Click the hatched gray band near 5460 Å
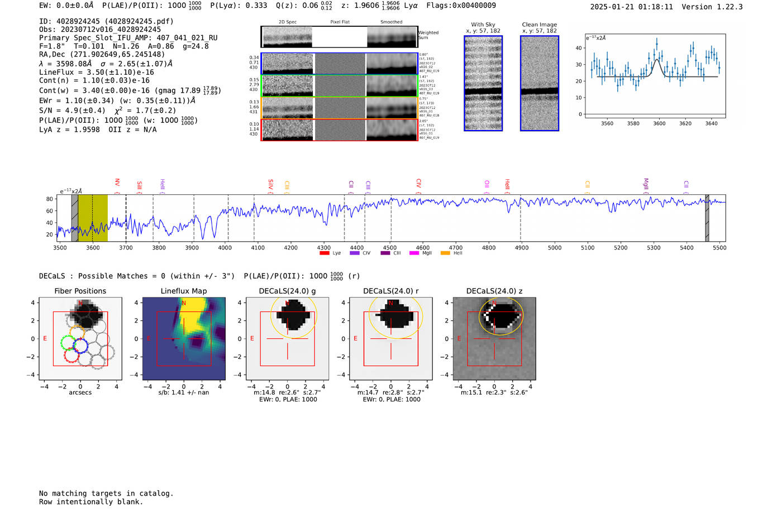 707,218
